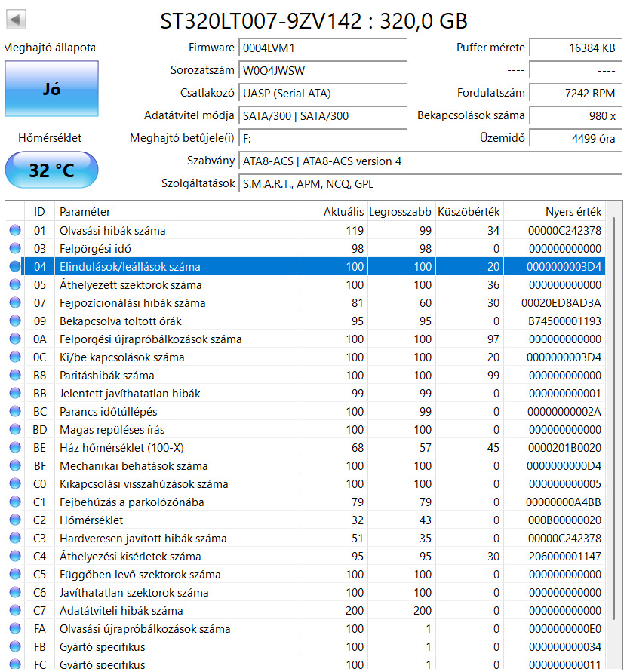Click raw value 0000000000E0

[x=565, y=629]
